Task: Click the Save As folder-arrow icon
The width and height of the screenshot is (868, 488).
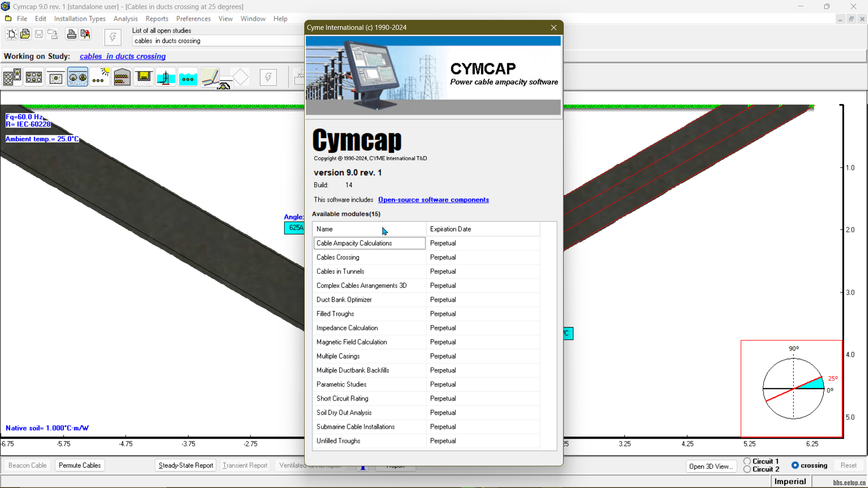Action: [x=52, y=34]
